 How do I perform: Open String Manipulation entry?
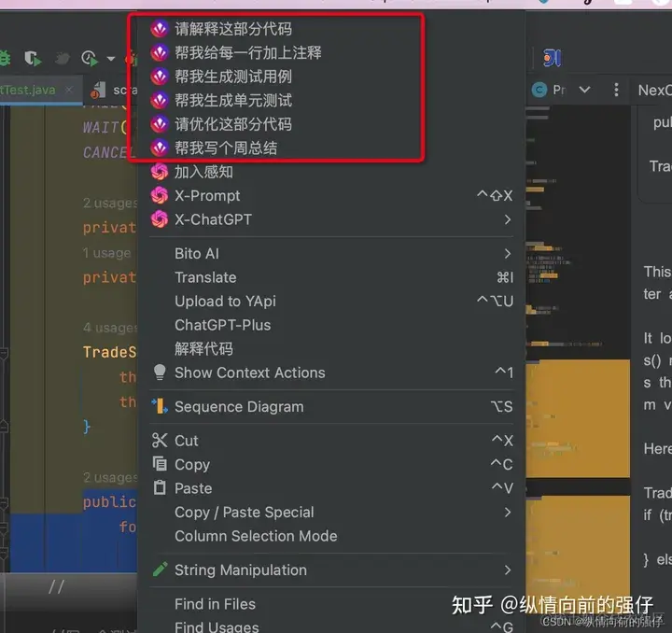(330, 570)
